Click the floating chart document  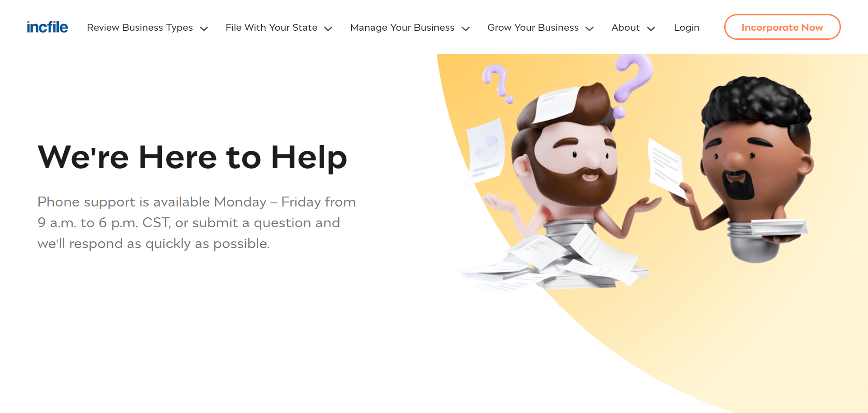point(486,151)
